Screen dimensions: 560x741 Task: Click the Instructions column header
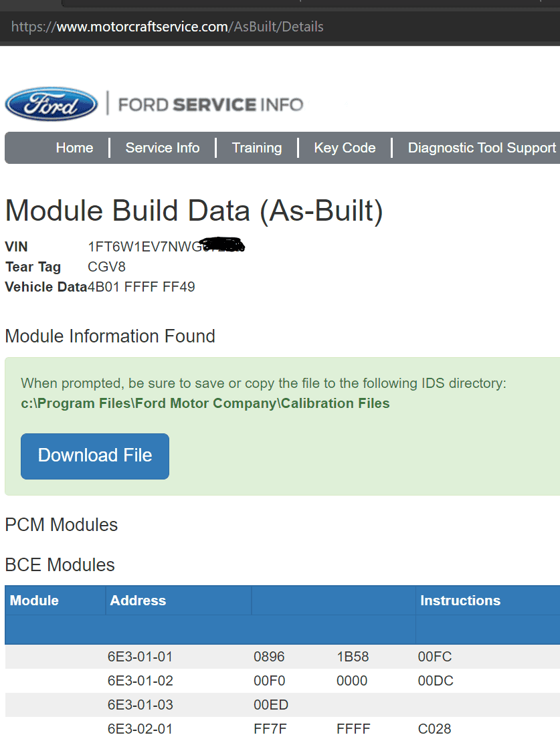460,601
